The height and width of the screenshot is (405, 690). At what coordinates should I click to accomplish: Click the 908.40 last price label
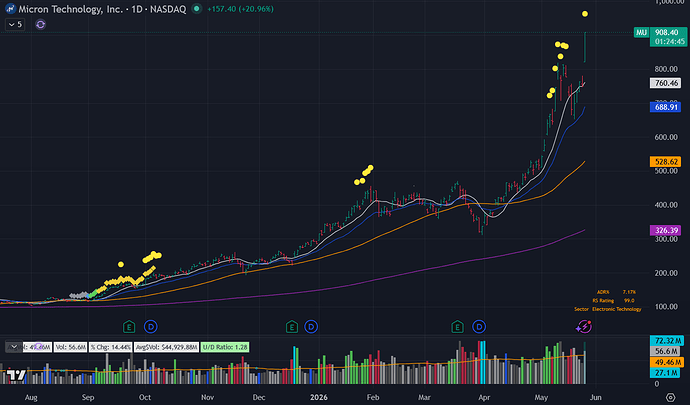(x=666, y=33)
